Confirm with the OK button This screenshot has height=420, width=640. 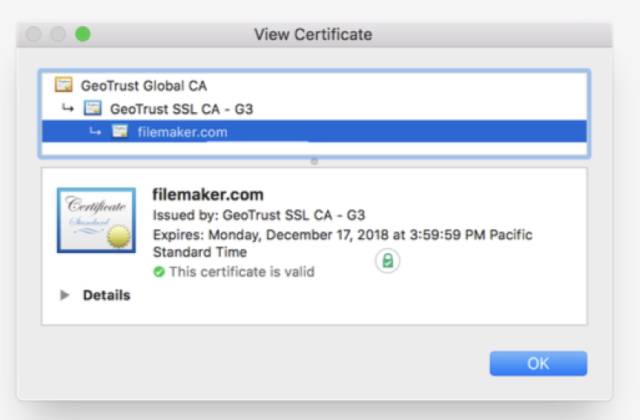pos(538,363)
